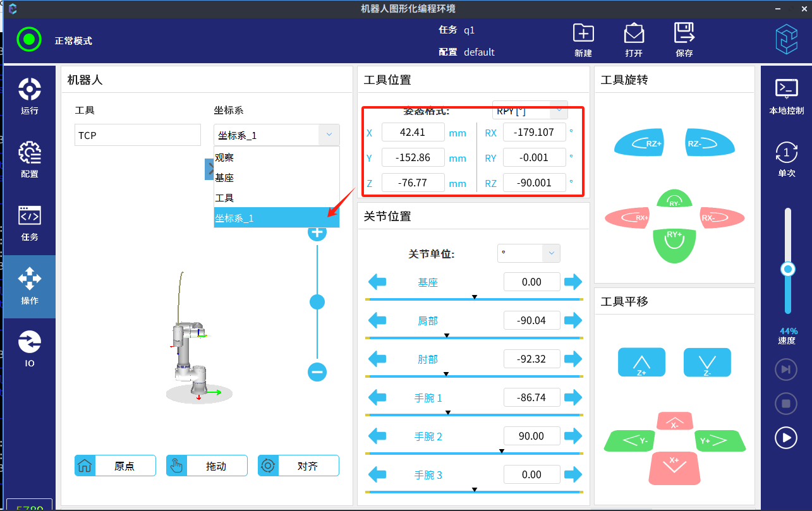
Task: Click the green status indicator circle
Action: pyautogui.click(x=28, y=40)
